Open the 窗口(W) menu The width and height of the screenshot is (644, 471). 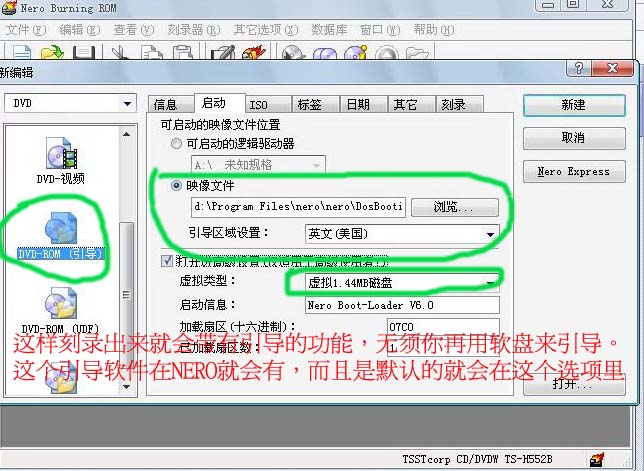380,30
